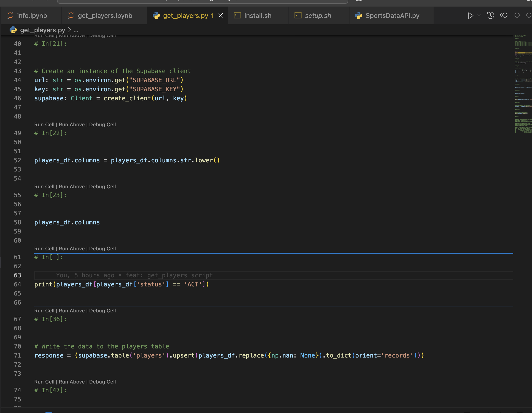Run Above for the empty In[ ] cell
The width and height of the screenshot is (532, 413).
72,249
